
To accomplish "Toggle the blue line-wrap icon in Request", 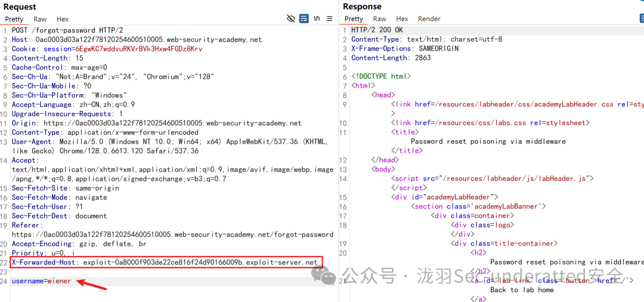I will point(304,19).
